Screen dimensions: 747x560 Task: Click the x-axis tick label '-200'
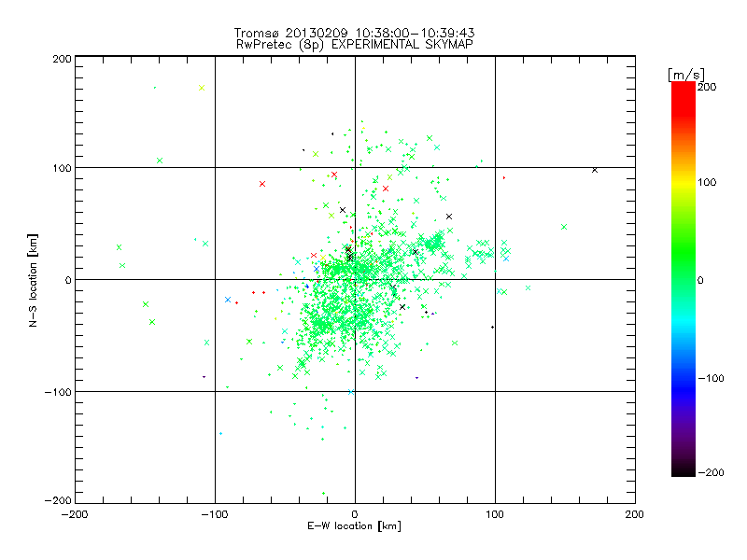point(75,514)
